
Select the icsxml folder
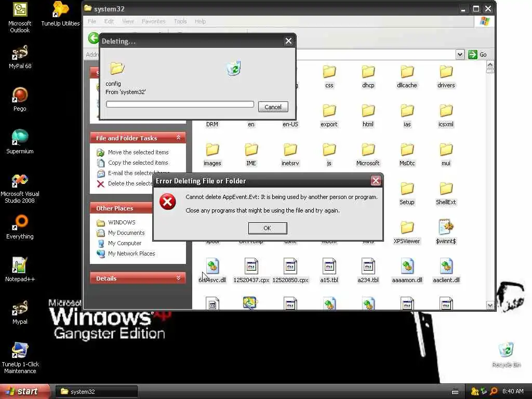coord(446,116)
